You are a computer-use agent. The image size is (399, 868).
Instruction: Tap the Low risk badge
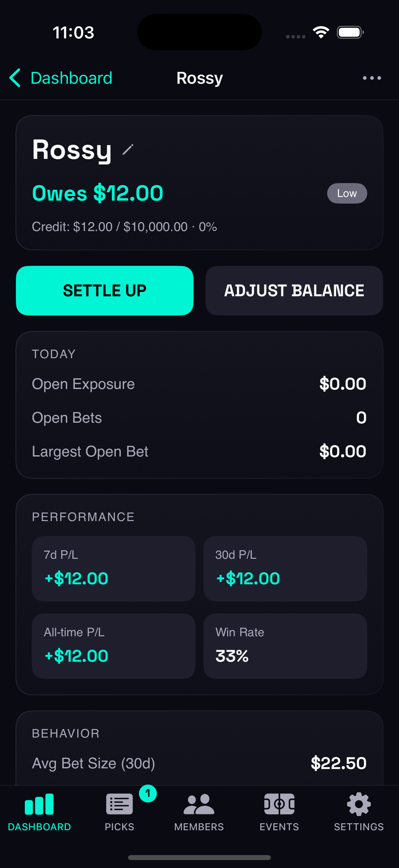coord(347,193)
